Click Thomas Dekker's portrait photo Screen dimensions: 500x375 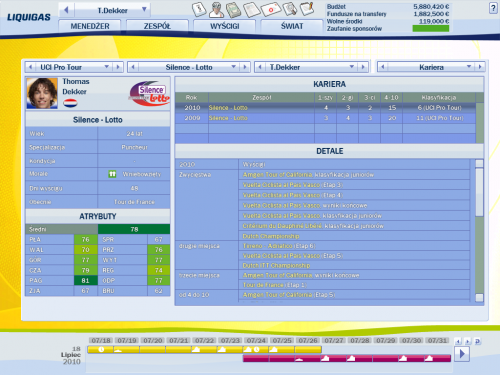point(42,93)
